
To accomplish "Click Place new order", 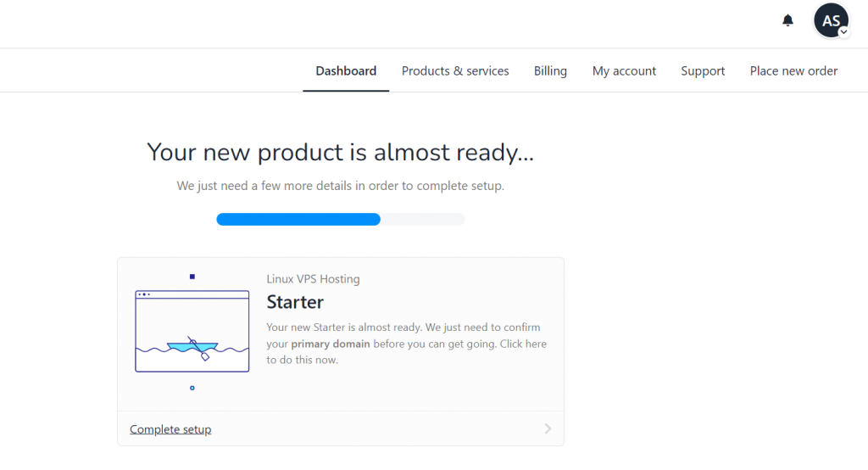I will tap(793, 71).
